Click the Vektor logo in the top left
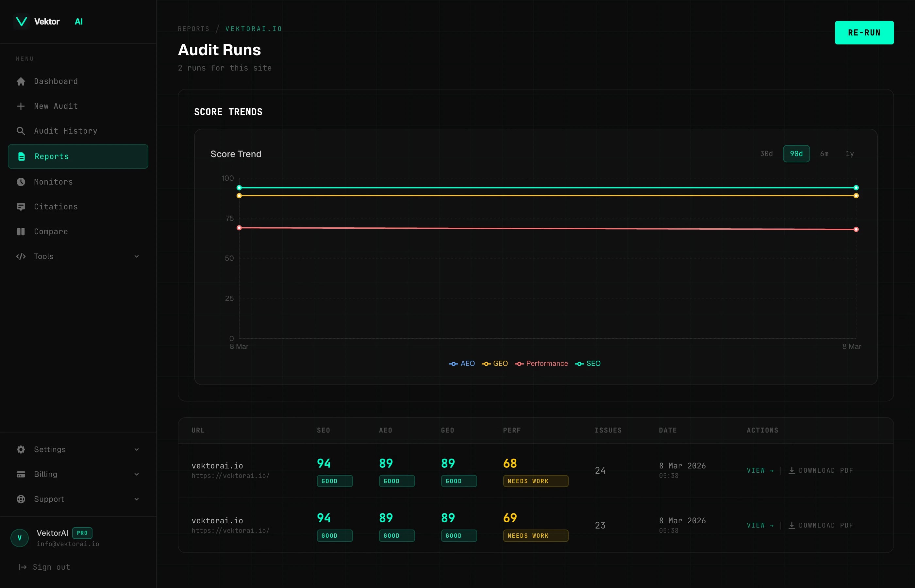Viewport: 915px width, 588px height. [x=21, y=21]
